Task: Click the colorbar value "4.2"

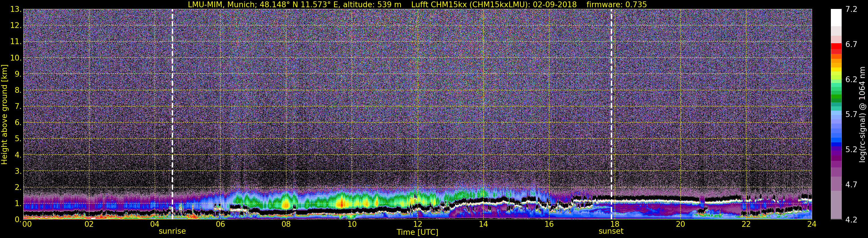Action: (x=851, y=220)
